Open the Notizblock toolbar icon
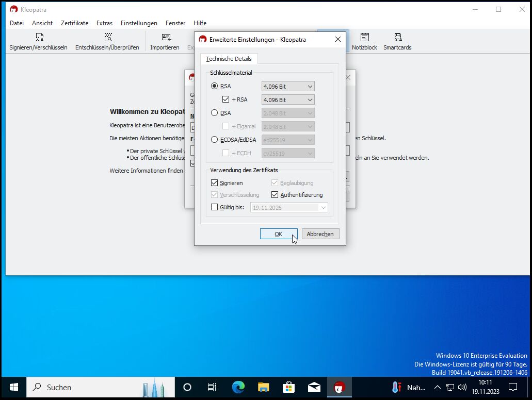Viewport: 532px width, 400px height. [x=364, y=41]
